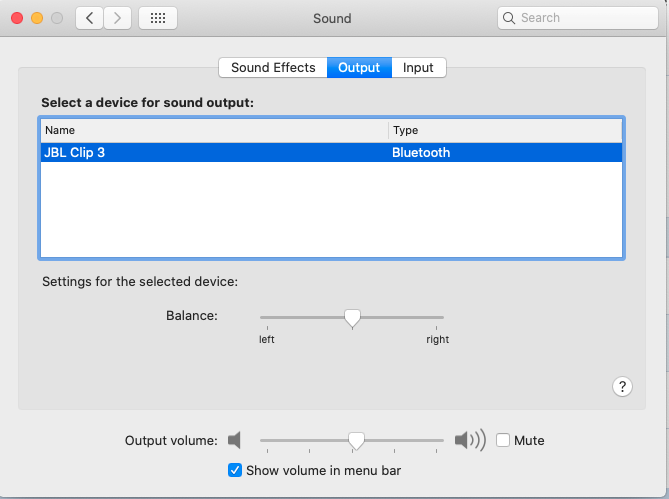Click the Output volume slider thumb
Image resolution: width=669 pixels, height=499 pixels.
(356, 441)
